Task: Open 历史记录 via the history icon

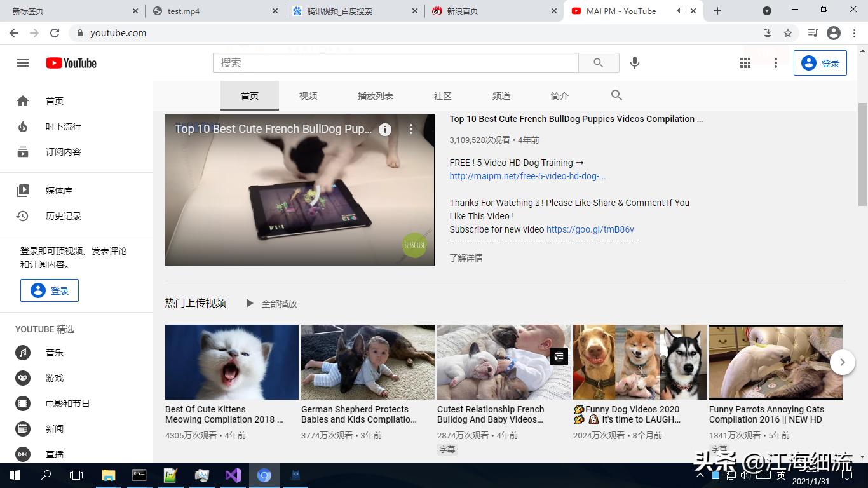Action: tap(22, 215)
